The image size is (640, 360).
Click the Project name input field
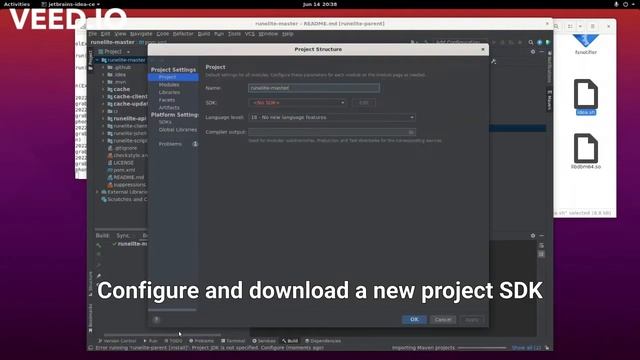pyautogui.click(x=314, y=88)
